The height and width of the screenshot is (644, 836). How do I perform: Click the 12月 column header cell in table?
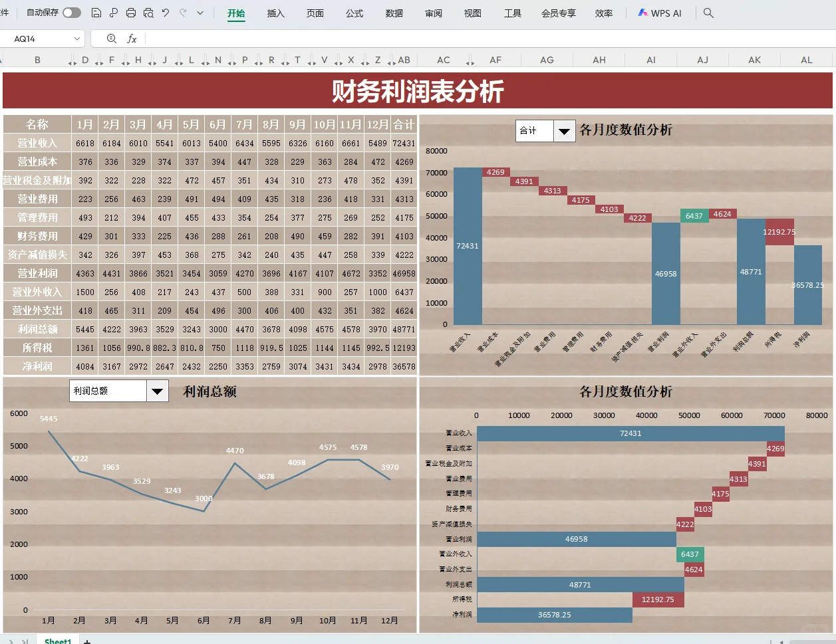point(377,124)
